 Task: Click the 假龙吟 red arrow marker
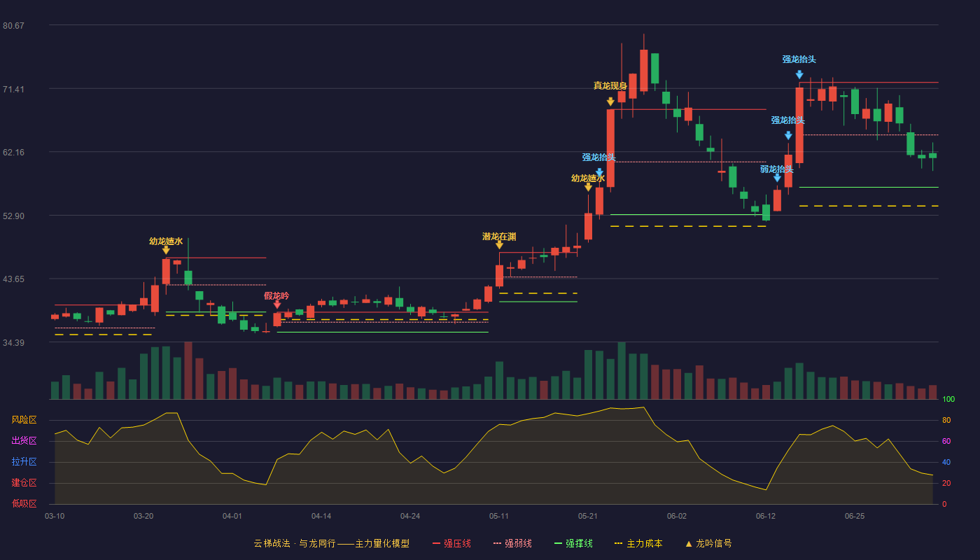(277, 304)
